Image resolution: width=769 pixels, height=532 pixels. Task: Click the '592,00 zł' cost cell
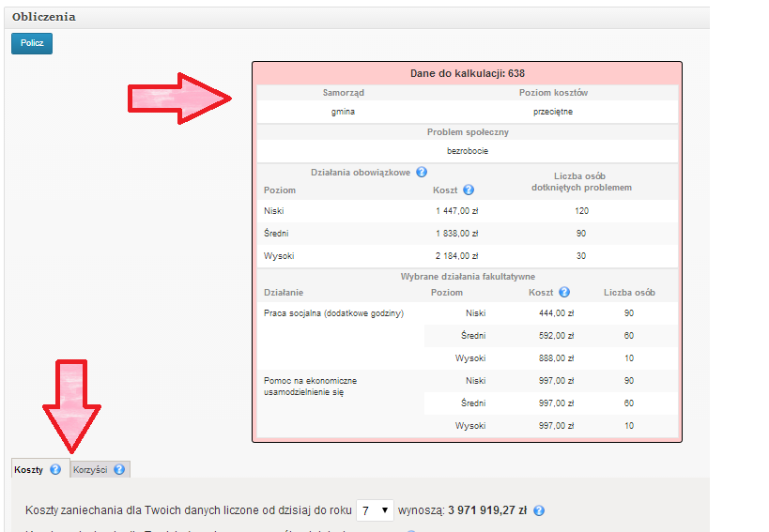coord(556,336)
